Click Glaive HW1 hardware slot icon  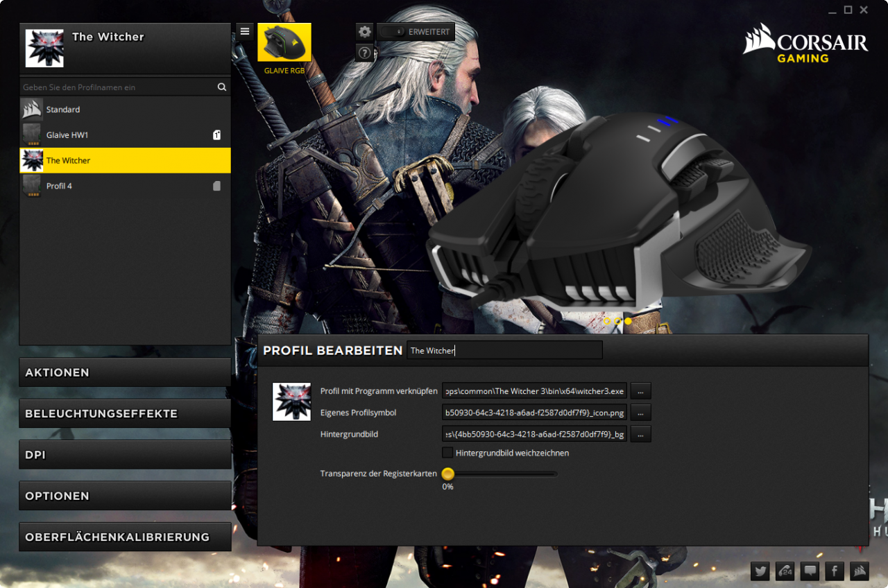pyautogui.click(x=216, y=135)
